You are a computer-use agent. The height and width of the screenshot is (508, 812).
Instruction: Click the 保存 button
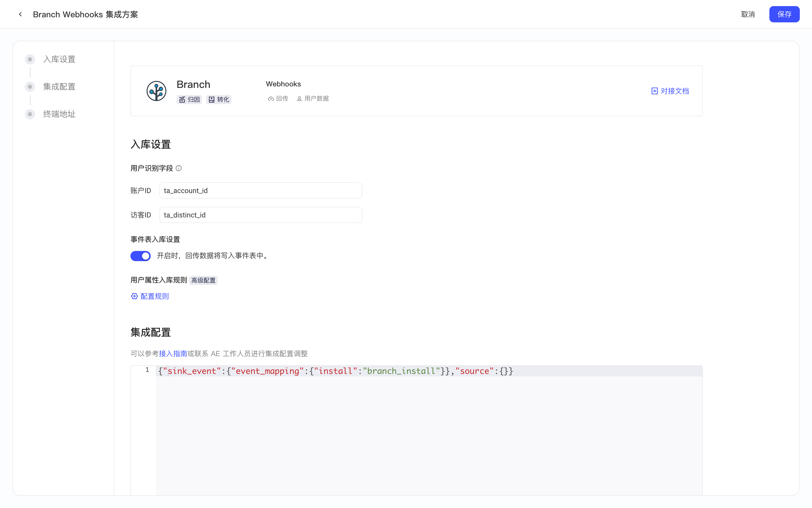784,14
